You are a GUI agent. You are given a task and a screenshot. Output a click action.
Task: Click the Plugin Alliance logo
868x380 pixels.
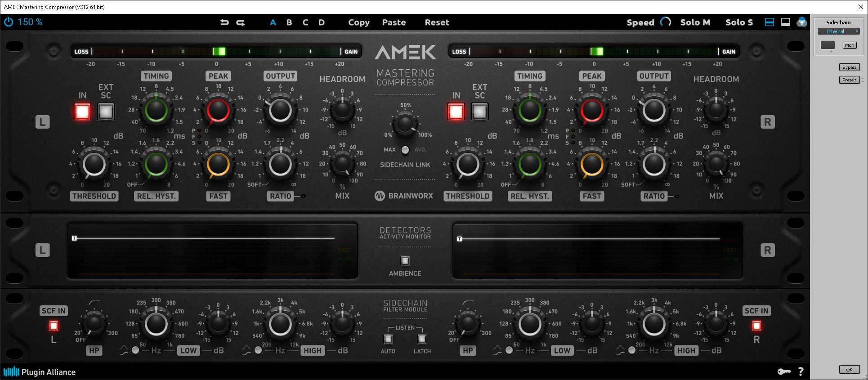click(x=40, y=372)
